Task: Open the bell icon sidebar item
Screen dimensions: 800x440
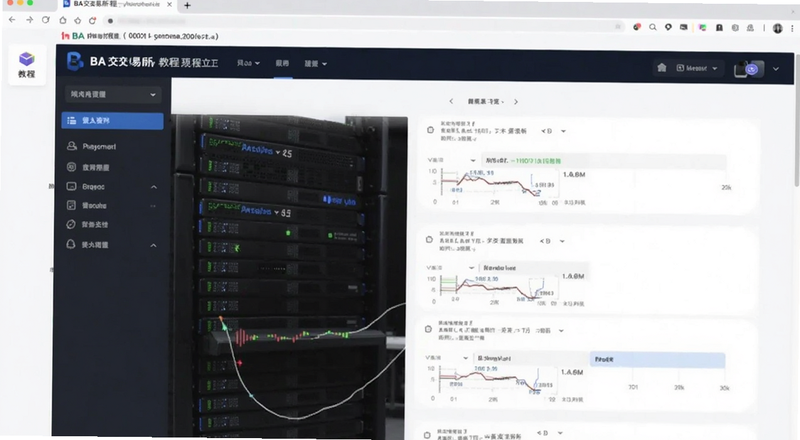Action: (71, 244)
